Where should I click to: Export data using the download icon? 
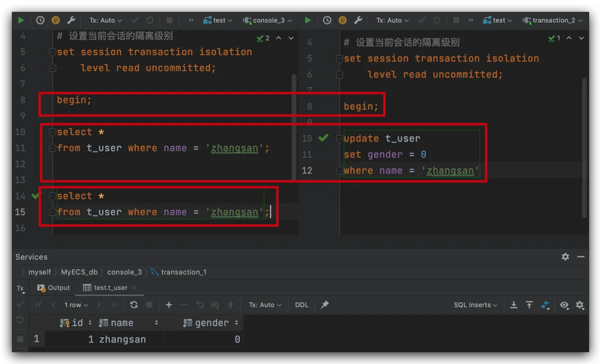[x=513, y=305]
